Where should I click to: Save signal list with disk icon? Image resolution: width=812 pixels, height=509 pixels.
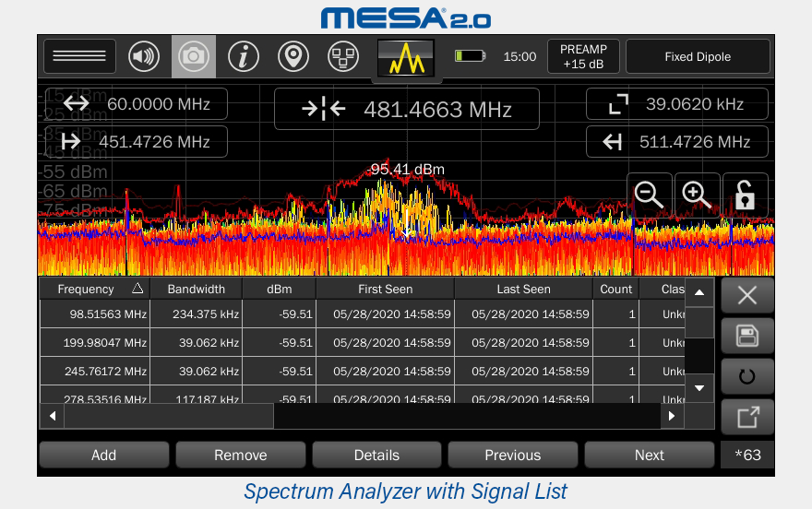pyautogui.click(x=747, y=336)
